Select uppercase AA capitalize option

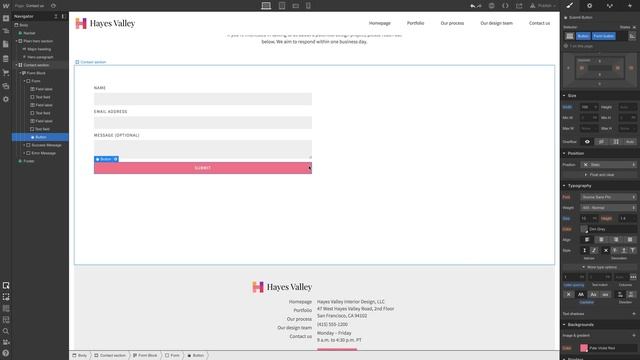point(581,294)
